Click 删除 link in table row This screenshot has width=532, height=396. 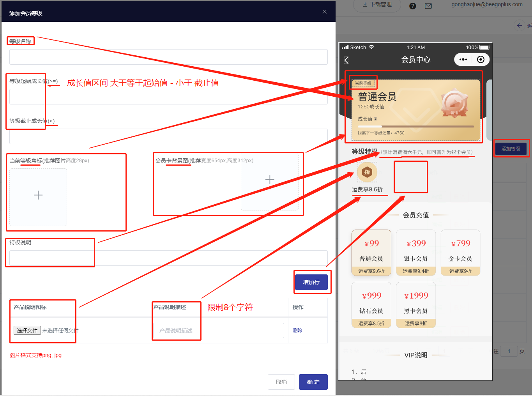tap(297, 331)
